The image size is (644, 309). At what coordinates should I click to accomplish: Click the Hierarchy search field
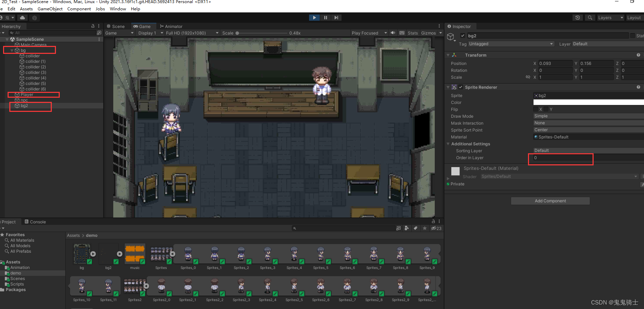pyautogui.click(x=53, y=33)
